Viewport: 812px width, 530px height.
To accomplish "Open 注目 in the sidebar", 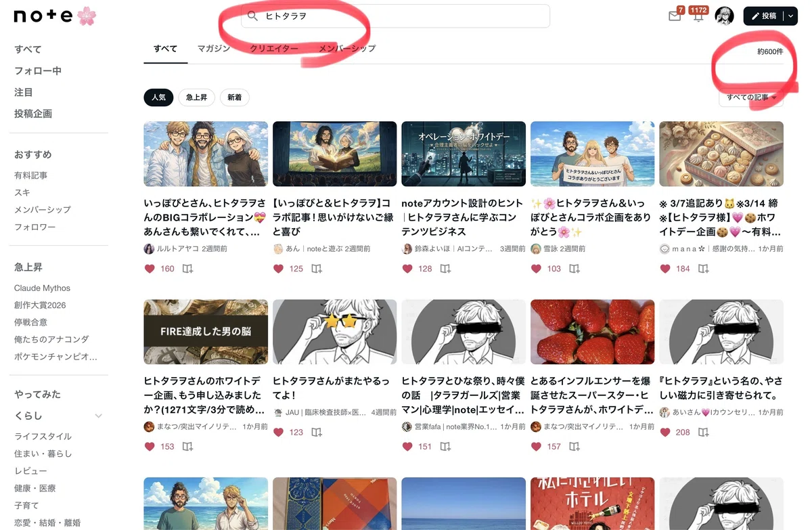I will pos(24,92).
